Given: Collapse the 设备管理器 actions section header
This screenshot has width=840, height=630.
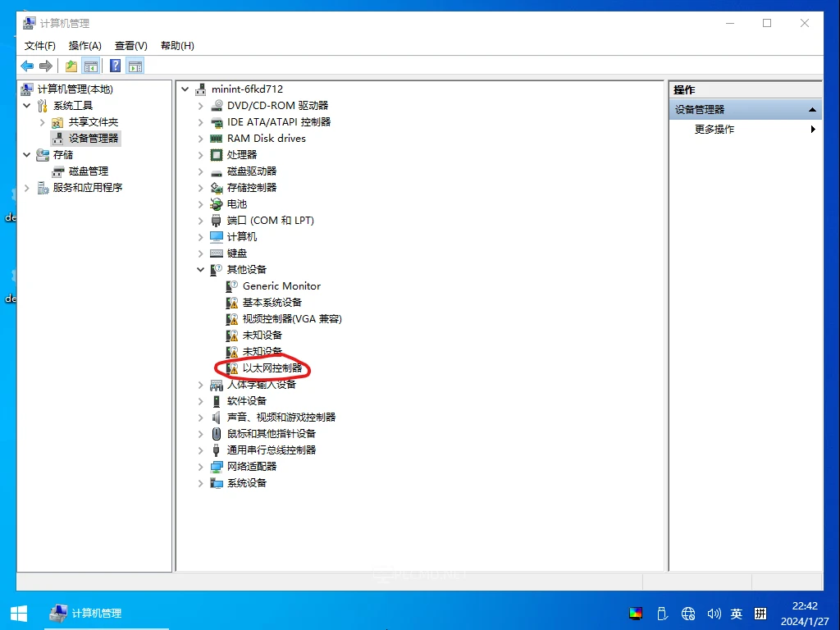Looking at the screenshot, I should [x=812, y=110].
